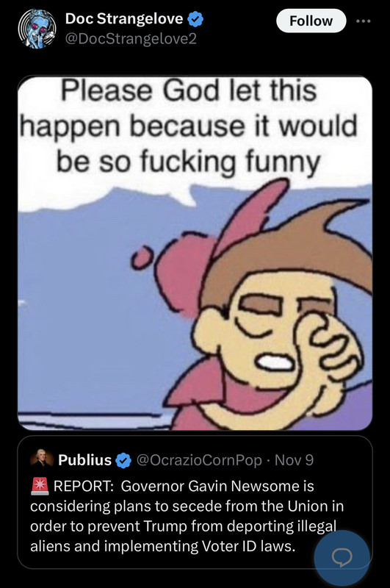Click the word REPORT in quoted post
This screenshot has width=390, height=588.
pos(84,486)
